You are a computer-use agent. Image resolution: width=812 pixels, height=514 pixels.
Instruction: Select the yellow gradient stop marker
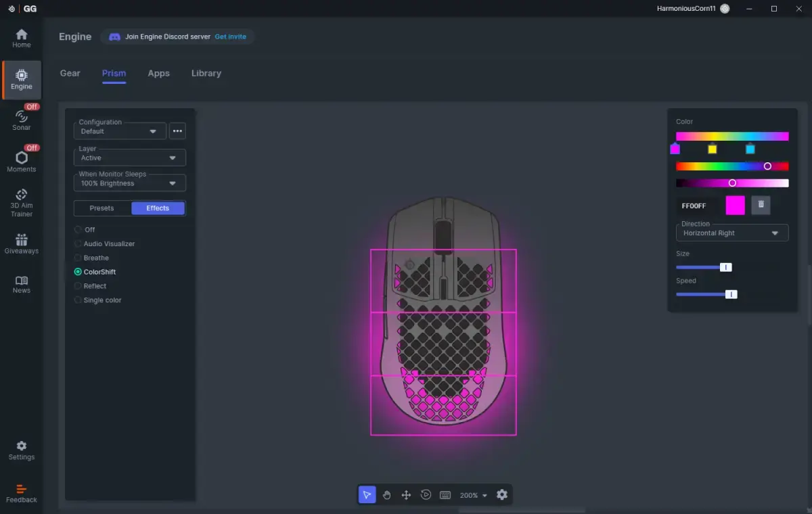(712, 149)
